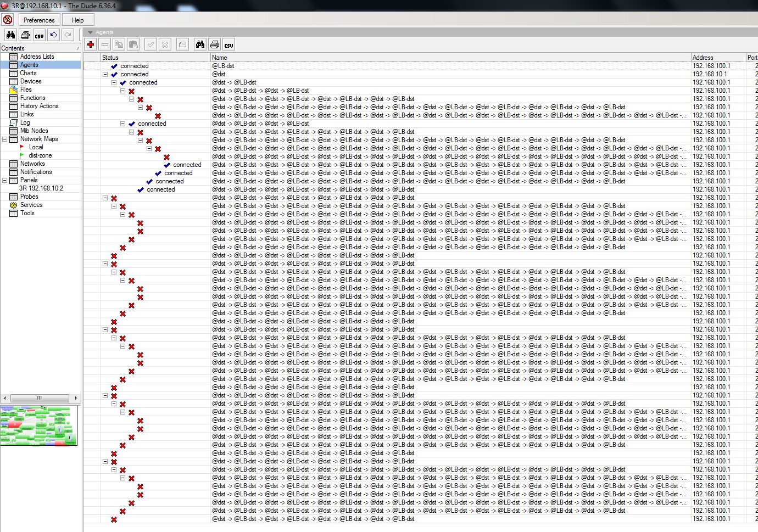Screen dimensions: 758x532
Task: Add a new agent with the red plus icon
Action: 91,44
